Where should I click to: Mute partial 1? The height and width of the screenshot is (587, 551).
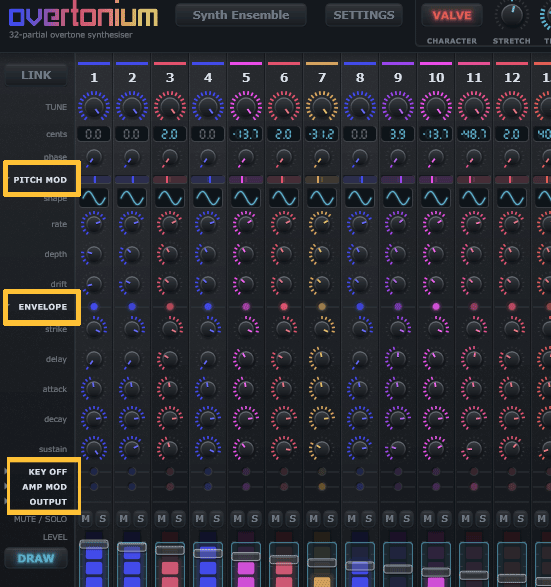pos(86,518)
